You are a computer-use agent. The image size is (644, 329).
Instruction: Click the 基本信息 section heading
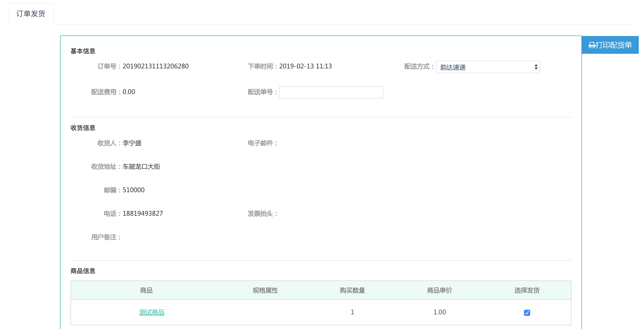click(83, 51)
